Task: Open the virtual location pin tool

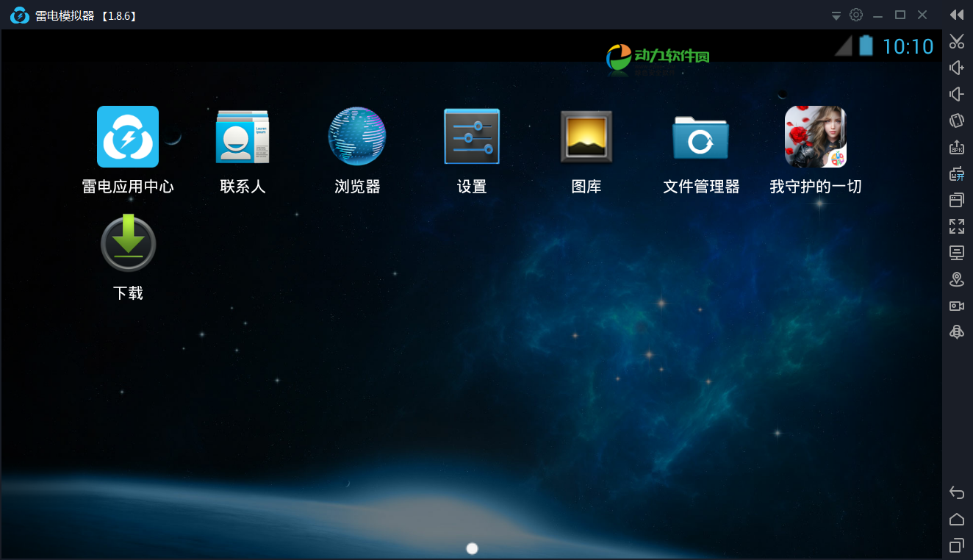Action: point(956,279)
